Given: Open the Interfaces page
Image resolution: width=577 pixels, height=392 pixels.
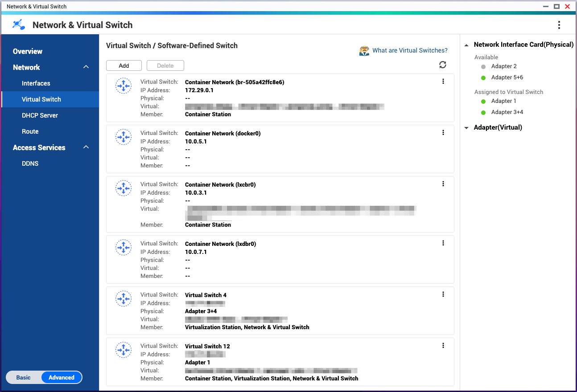Looking at the screenshot, I should coord(36,83).
